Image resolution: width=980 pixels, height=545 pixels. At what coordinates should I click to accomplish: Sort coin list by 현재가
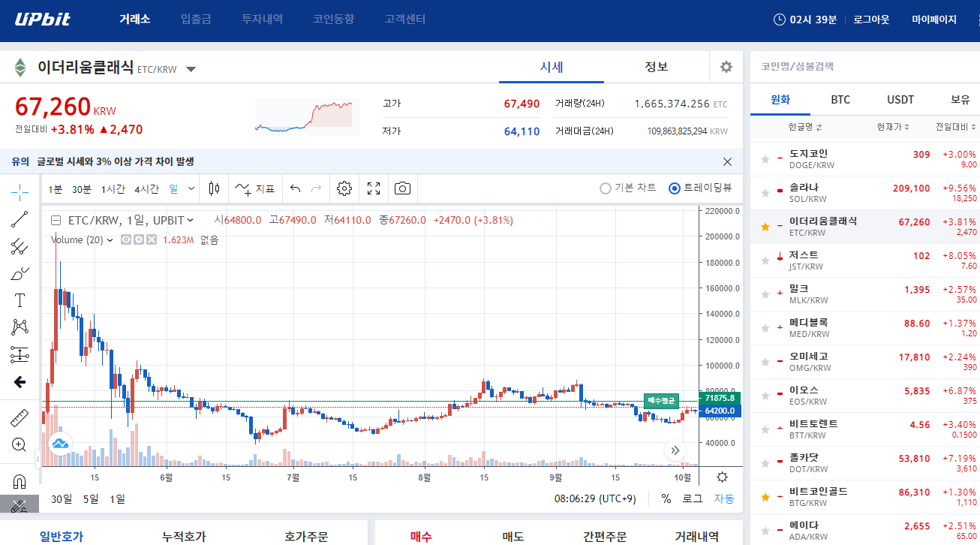coord(893,127)
